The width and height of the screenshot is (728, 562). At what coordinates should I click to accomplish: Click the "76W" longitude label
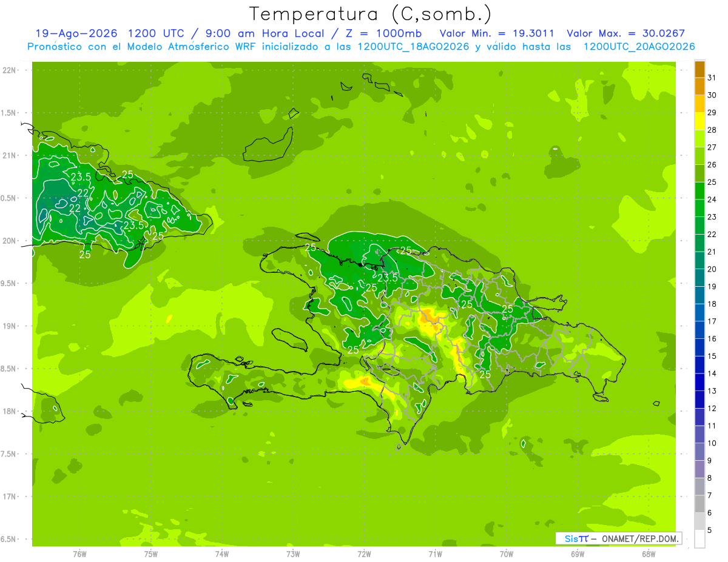(x=79, y=554)
